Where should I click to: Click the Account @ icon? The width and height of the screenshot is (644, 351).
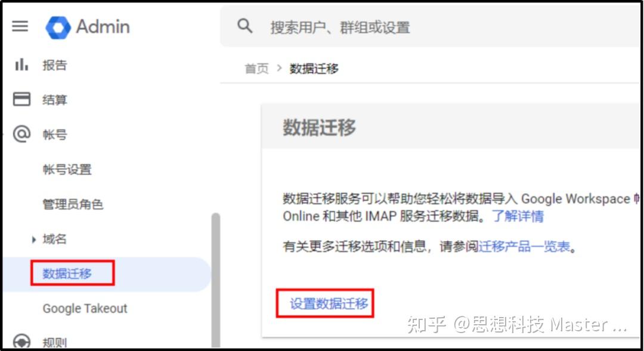21,134
